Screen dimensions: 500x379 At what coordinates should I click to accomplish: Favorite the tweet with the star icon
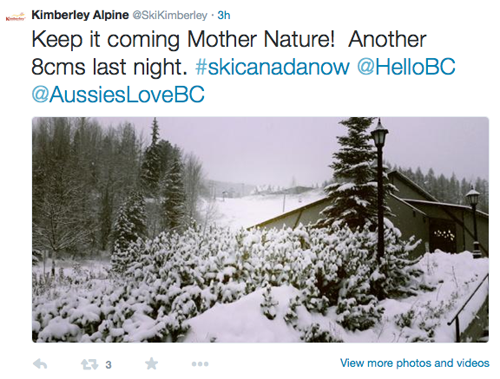point(152,364)
